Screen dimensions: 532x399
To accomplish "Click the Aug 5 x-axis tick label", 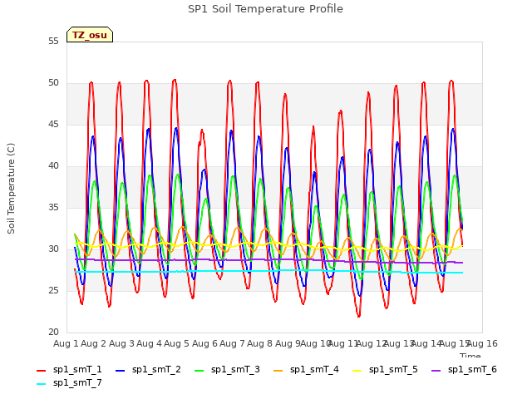I will point(176,343).
